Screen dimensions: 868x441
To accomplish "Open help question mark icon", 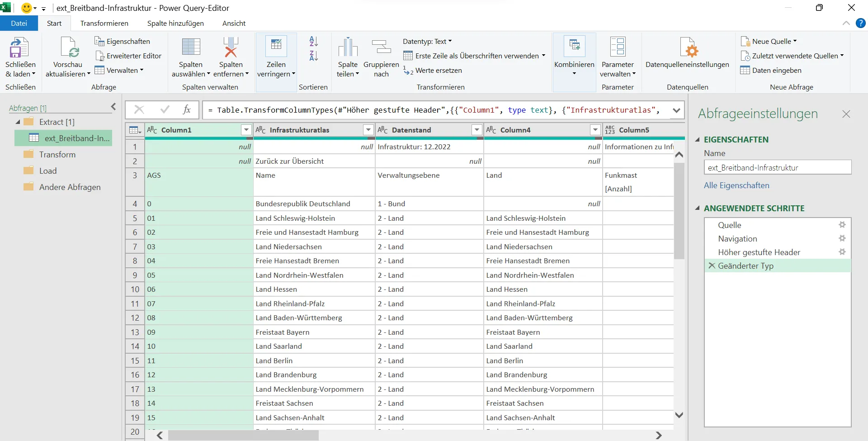I will [861, 23].
